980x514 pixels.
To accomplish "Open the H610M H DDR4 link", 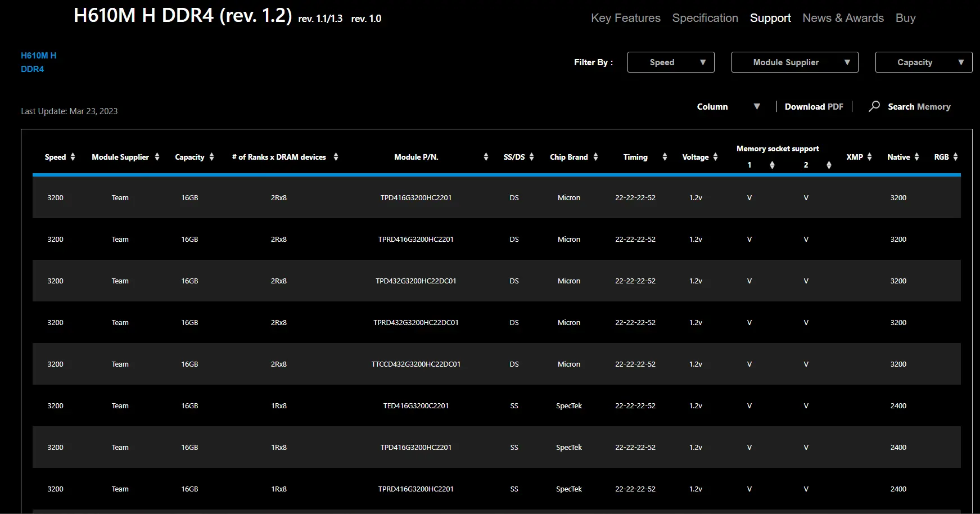I will pyautogui.click(x=39, y=62).
